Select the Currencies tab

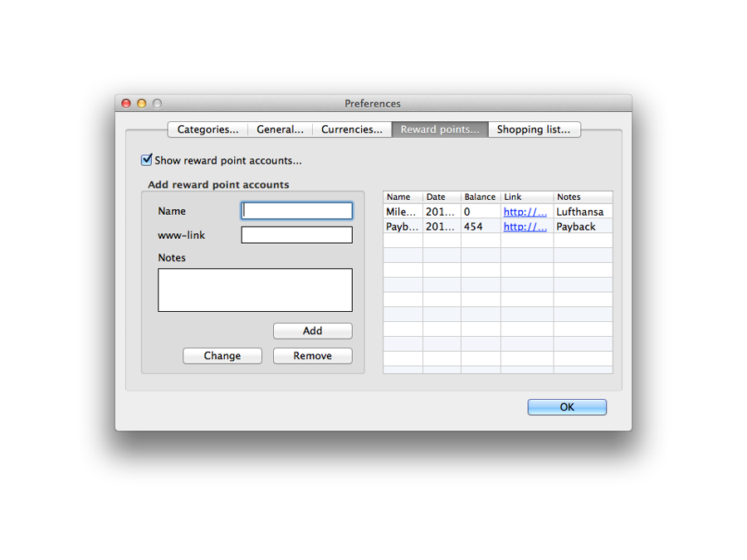click(x=352, y=129)
